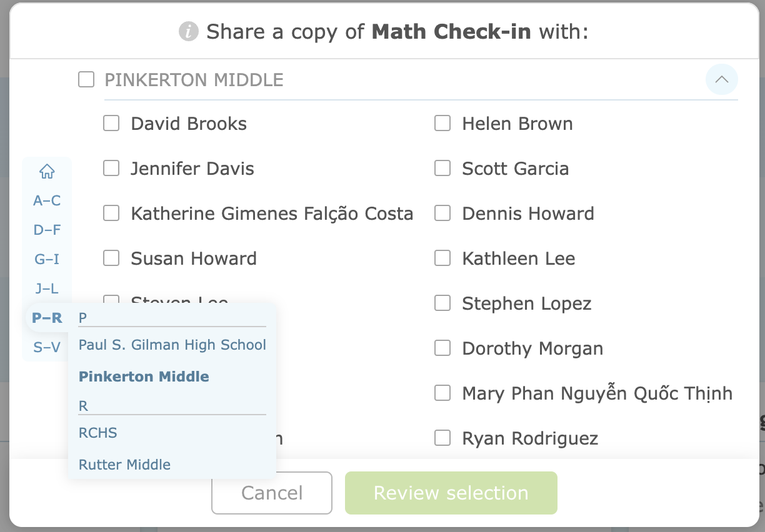The image size is (765, 532).
Task: Select all Pinkerton Middle staff
Action: 86,79
